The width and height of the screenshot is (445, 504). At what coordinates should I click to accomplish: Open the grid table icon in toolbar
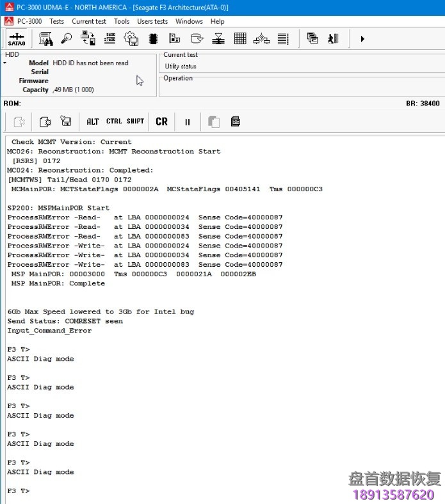[x=240, y=39]
